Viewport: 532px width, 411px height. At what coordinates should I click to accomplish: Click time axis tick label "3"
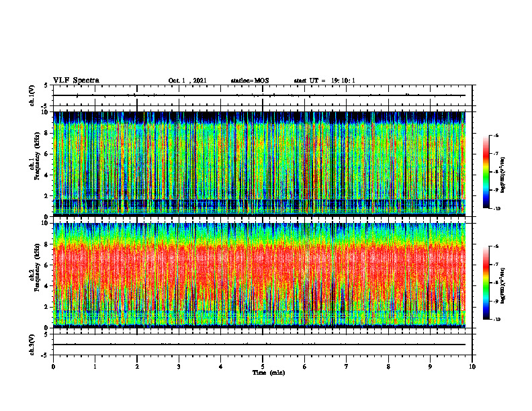tap(179, 367)
